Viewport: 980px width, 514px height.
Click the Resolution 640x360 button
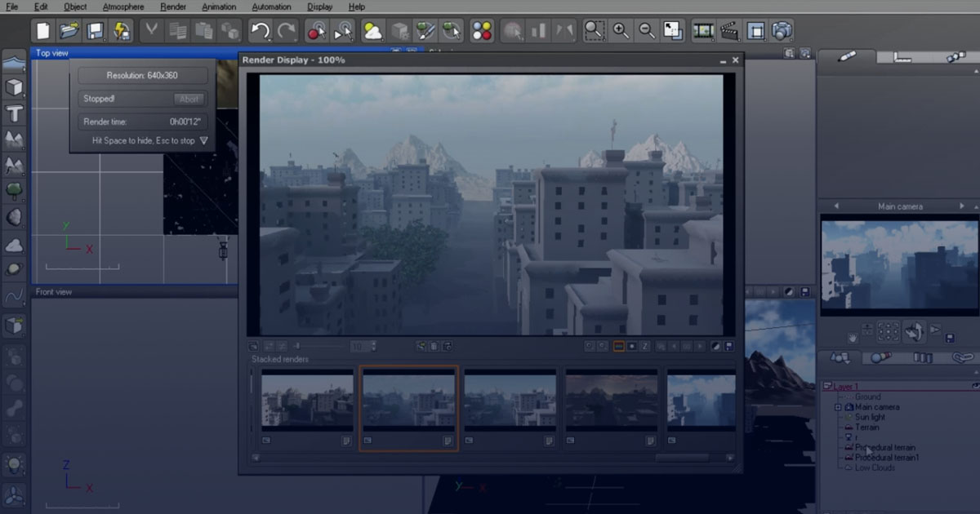pos(142,74)
